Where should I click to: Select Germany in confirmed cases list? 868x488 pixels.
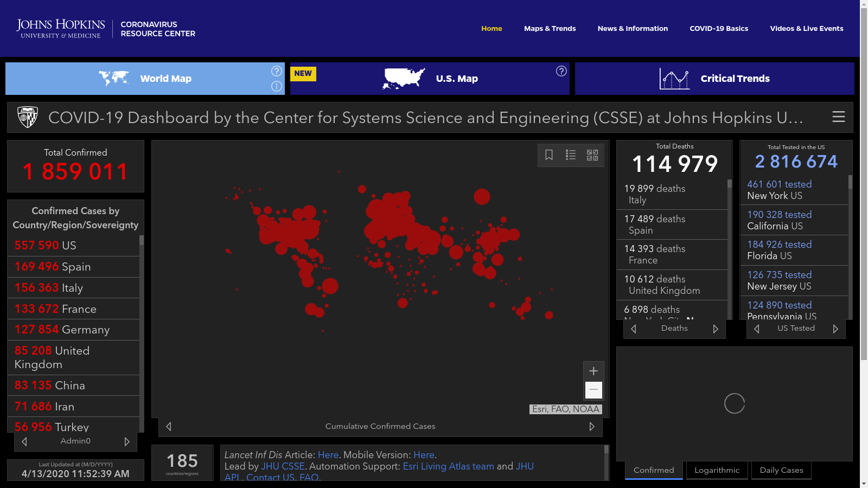coord(73,330)
